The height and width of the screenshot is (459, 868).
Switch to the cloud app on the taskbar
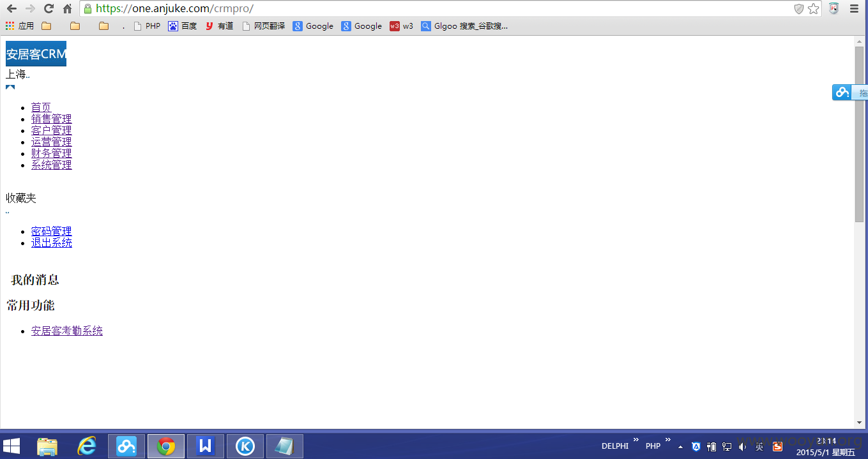click(x=126, y=446)
